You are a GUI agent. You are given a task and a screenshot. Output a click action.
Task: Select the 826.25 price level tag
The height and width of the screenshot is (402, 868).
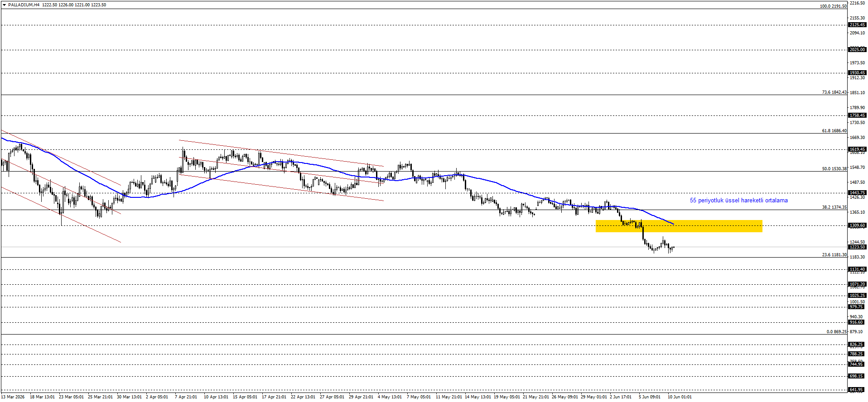[x=857, y=345]
